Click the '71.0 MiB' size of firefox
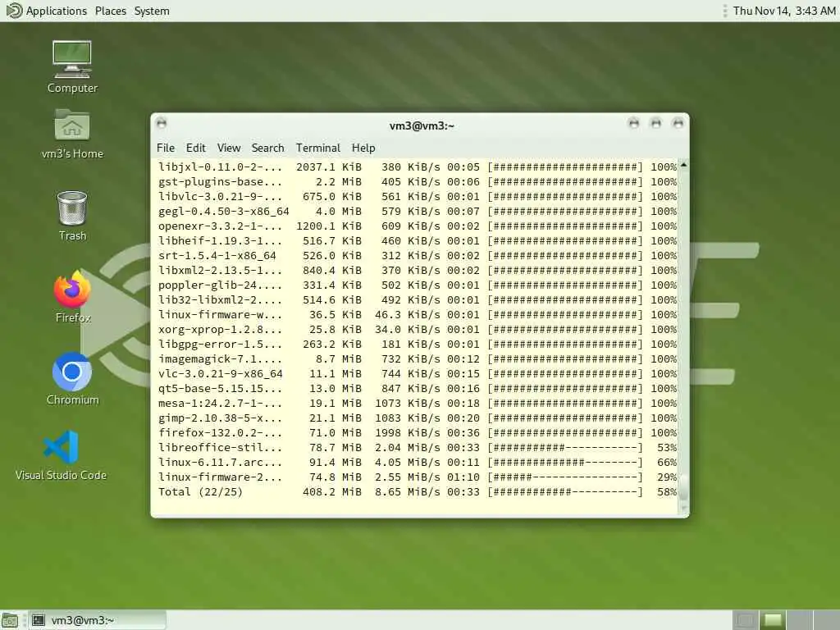840x630 pixels. click(336, 433)
